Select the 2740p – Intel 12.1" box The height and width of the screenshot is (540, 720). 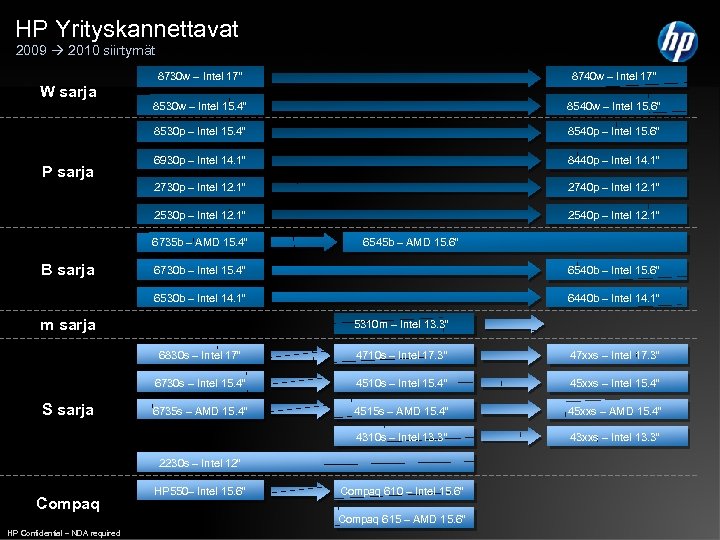tap(616, 187)
